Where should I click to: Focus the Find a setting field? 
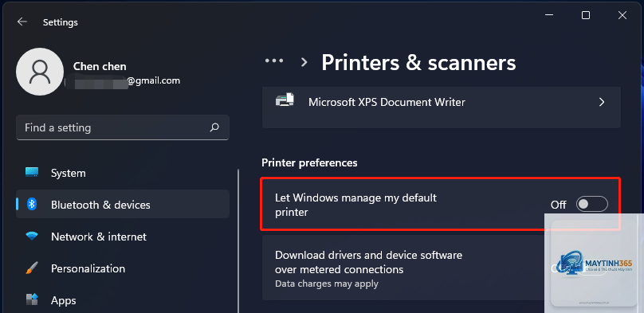(123, 127)
